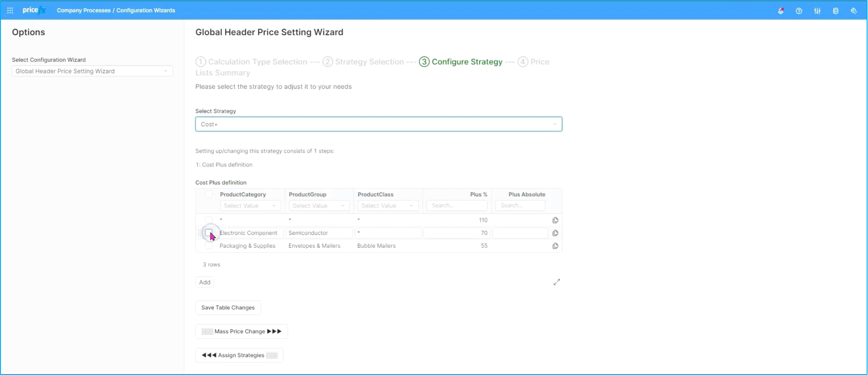Go to step 4 Price Lists Summary
The image size is (868, 375).
point(533,62)
